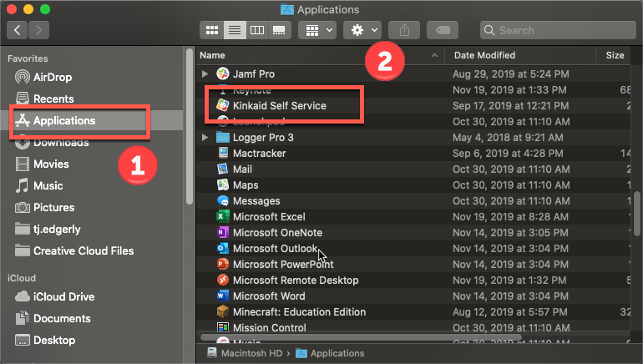Open the tj.edgerly home folder
643x364 pixels.
(x=57, y=229)
